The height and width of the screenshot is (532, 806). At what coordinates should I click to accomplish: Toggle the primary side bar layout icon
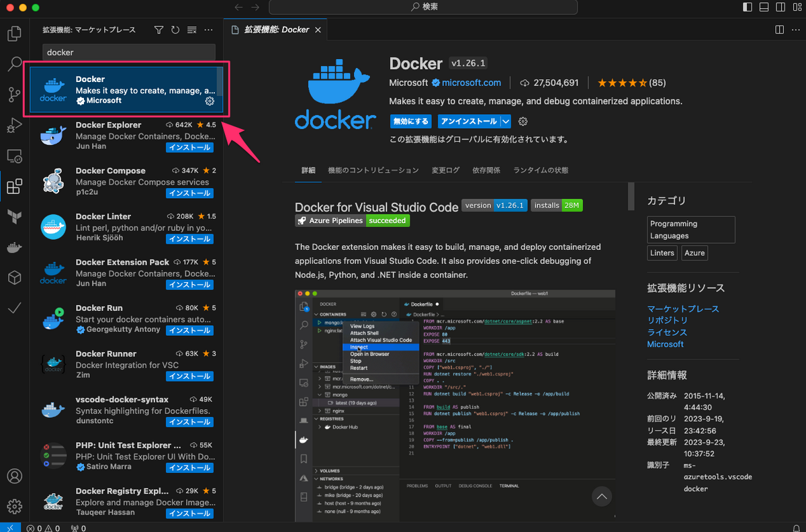point(748,7)
